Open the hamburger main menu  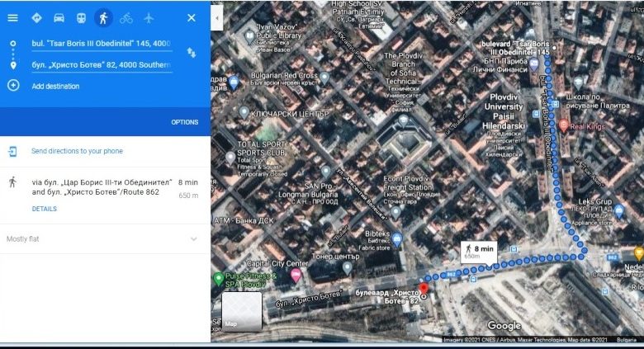(12, 18)
